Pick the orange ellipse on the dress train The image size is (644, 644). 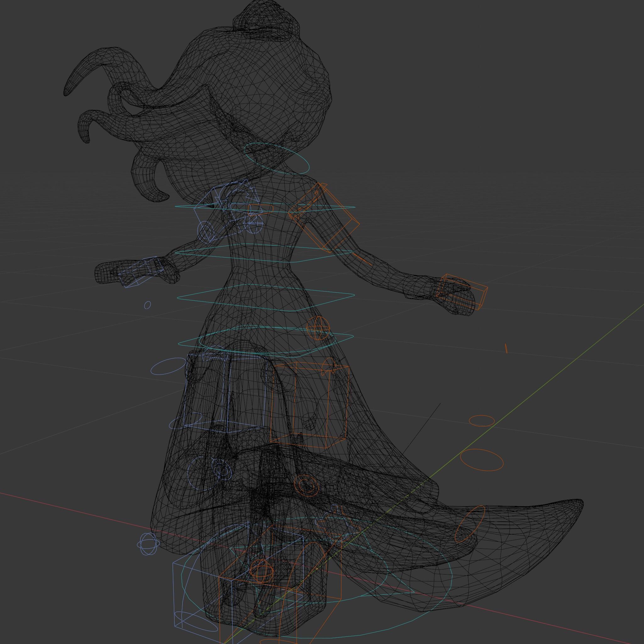click(x=470, y=523)
